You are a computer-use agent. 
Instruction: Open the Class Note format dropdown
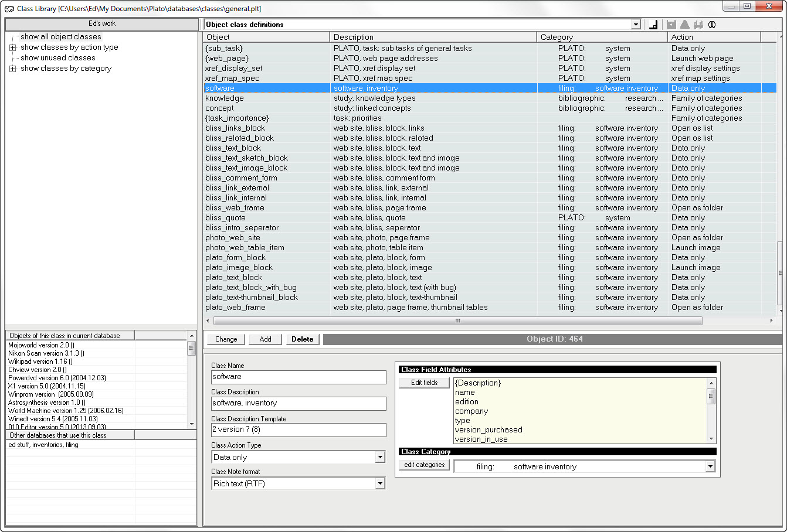click(x=380, y=483)
